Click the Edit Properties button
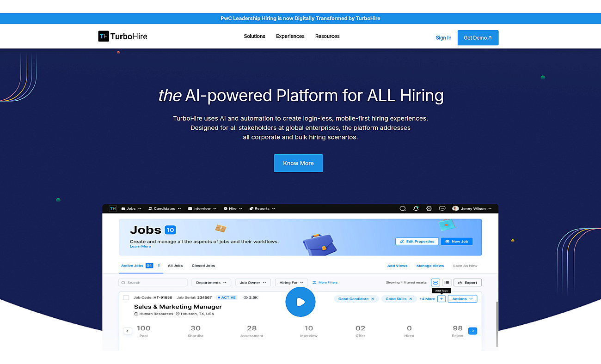601x364 pixels. (417, 241)
